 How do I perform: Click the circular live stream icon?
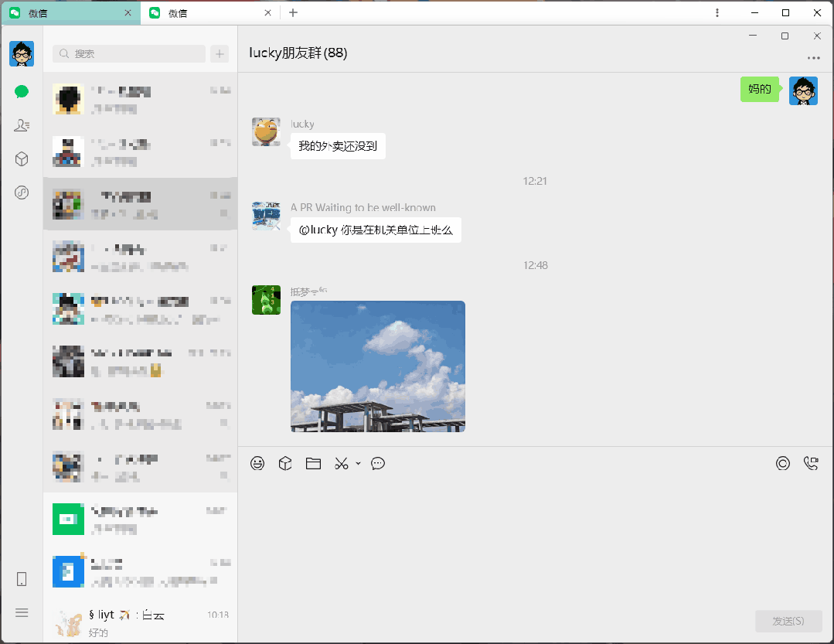pos(783,464)
